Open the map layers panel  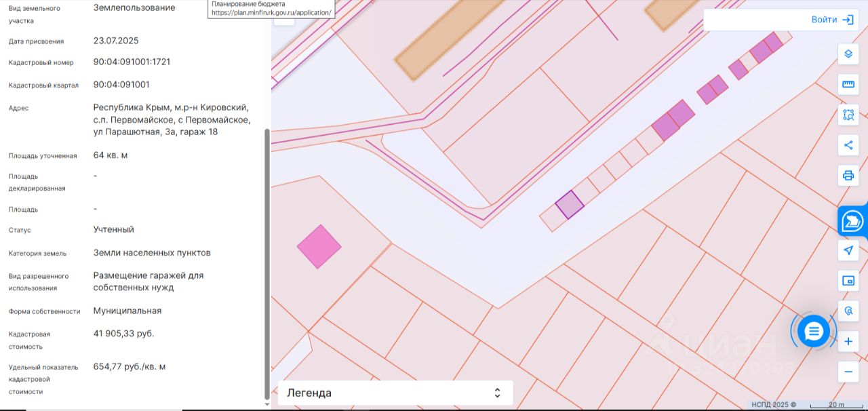848,54
